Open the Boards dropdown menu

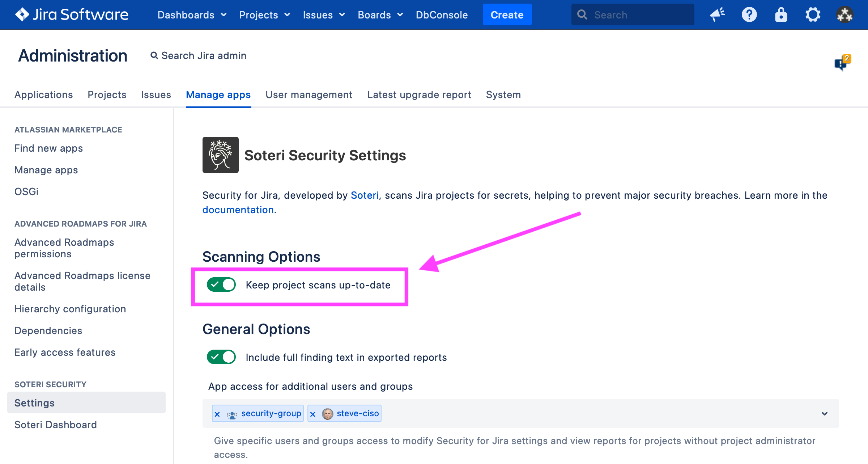point(380,15)
